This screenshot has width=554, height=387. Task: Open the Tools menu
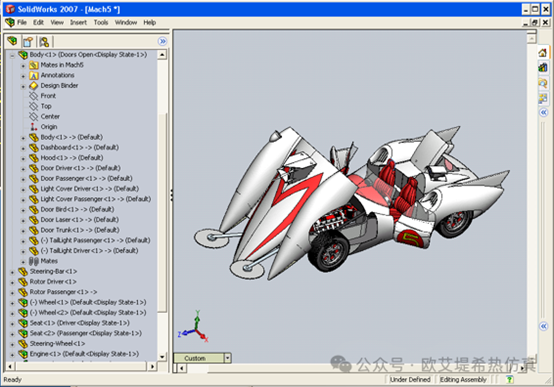tap(101, 22)
